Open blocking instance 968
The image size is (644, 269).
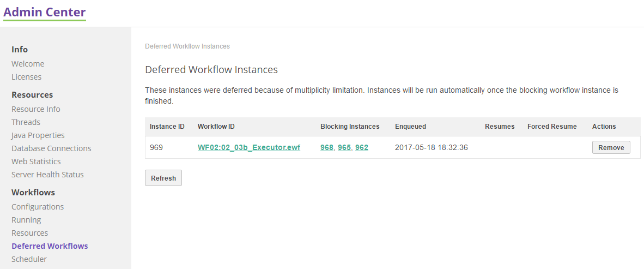(x=327, y=147)
